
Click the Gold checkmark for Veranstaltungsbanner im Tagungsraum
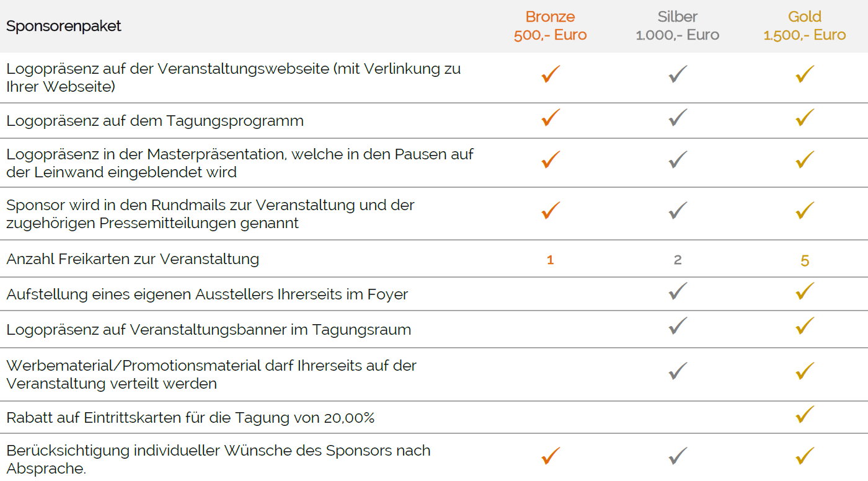click(805, 326)
